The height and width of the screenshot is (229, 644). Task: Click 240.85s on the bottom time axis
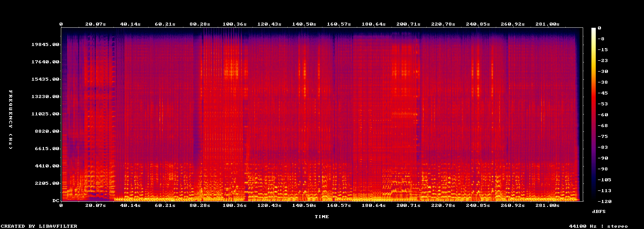[x=478, y=205]
